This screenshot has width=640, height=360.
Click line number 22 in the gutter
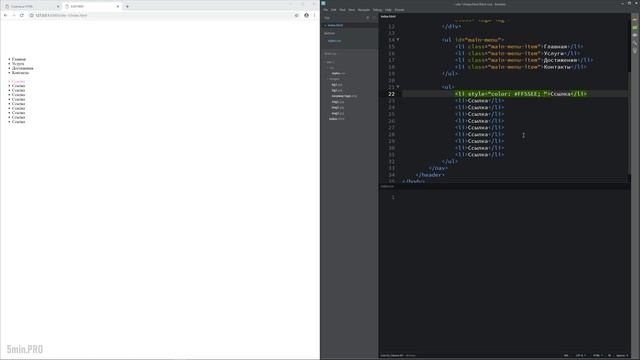pos(391,94)
